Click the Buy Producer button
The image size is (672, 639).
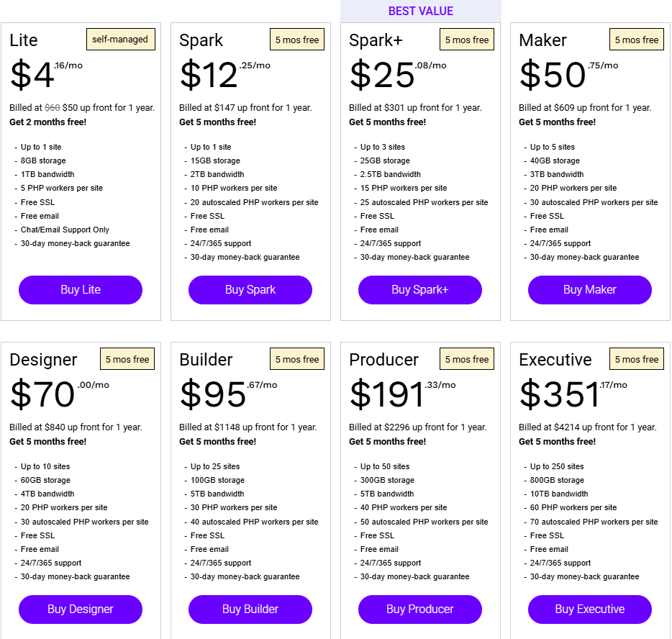[x=420, y=609]
